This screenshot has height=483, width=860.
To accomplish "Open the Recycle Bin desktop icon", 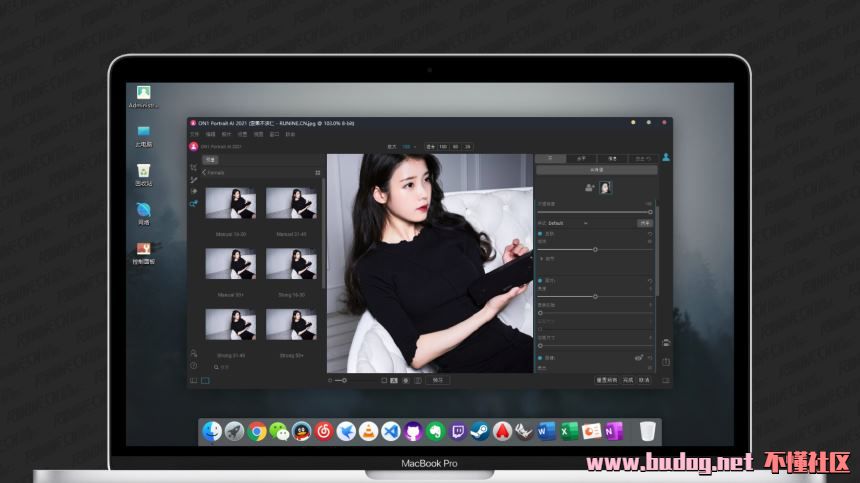I will pyautogui.click(x=144, y=171).
